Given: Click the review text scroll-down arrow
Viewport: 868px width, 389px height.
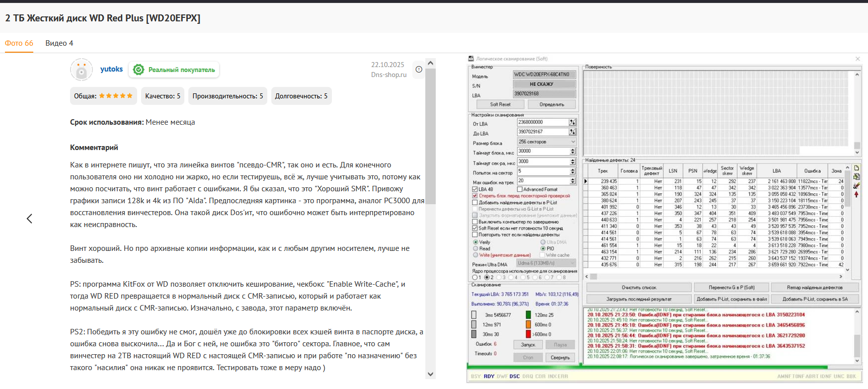Looking at the screenshot, I should (431, 375).
